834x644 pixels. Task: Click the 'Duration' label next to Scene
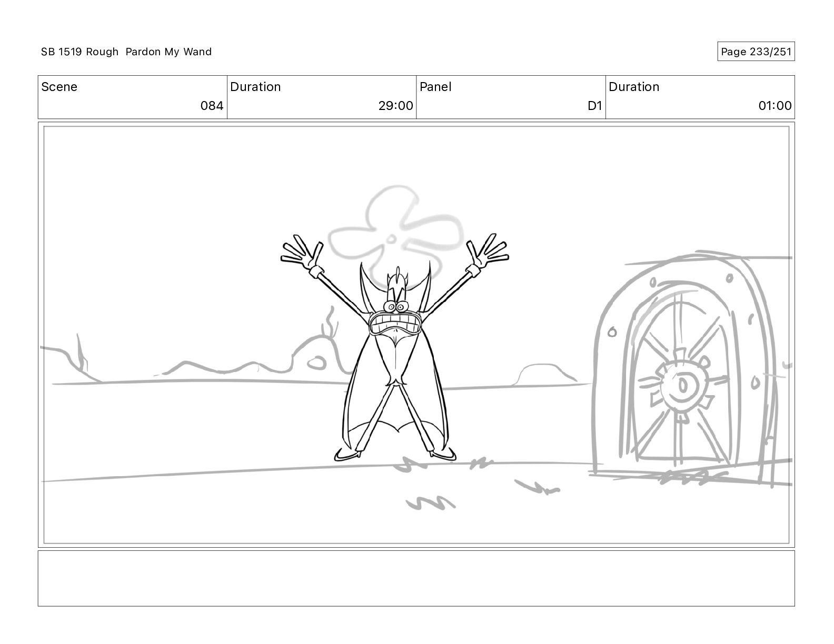point(255,87)
